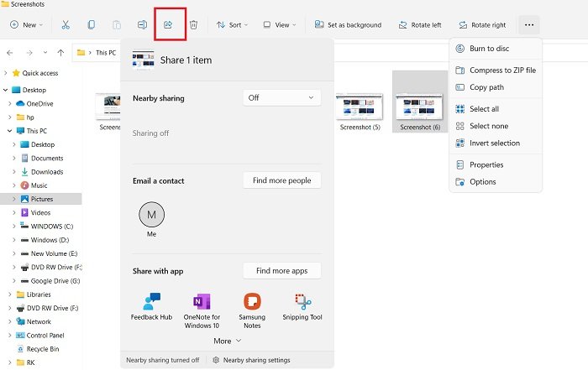Screen dimensions: 588x370
Task: Choose Samsung Notes as share target
Action: 252,307
